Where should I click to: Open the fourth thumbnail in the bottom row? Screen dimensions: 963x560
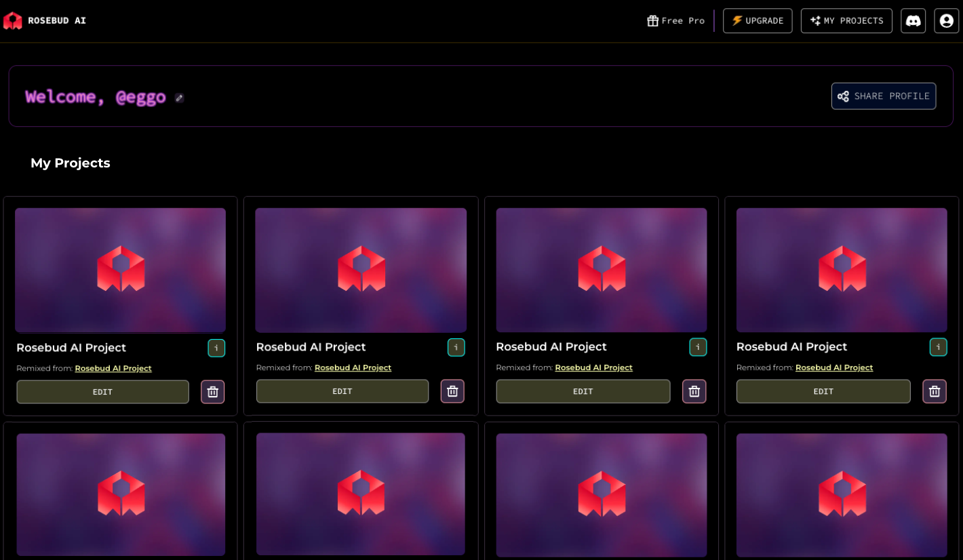point(842,496)
